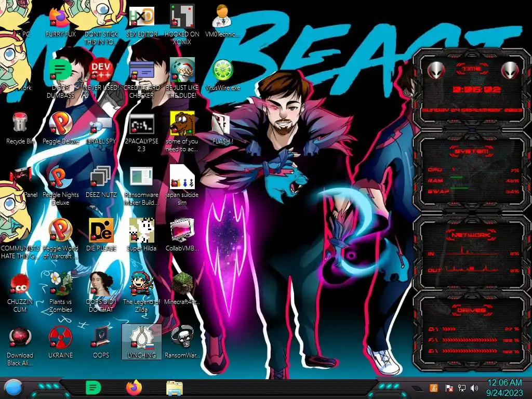This screenshot has width=532, height=399.
Task: Open the RansomWar... skull icon
Action: coord(182,342)
